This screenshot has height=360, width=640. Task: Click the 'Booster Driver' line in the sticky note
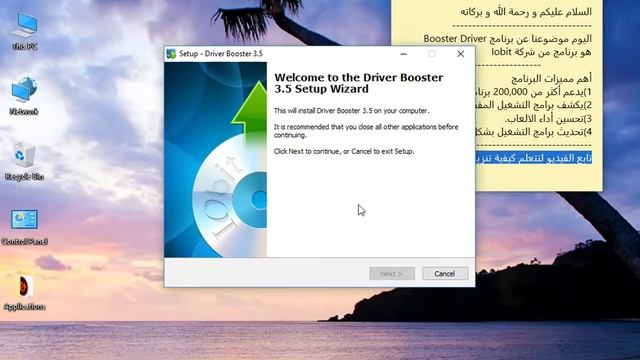click(507, 39)
